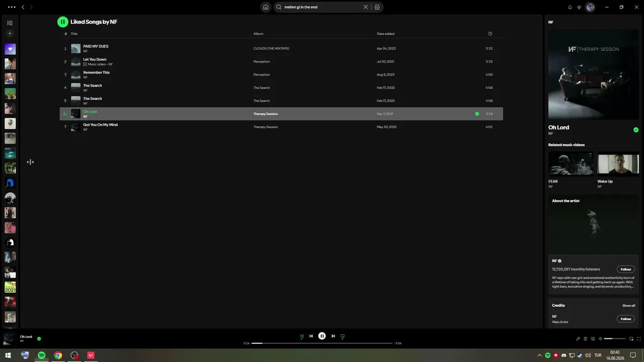Toggle liked checkmark in bottom player bar

(x=39, y=339)
